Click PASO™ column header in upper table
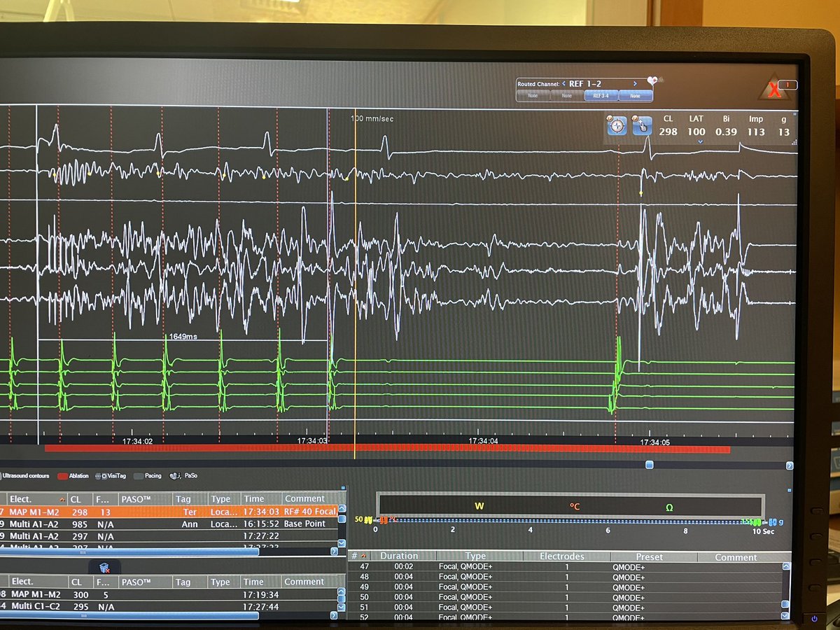The image size is (840, 630). 146,499
